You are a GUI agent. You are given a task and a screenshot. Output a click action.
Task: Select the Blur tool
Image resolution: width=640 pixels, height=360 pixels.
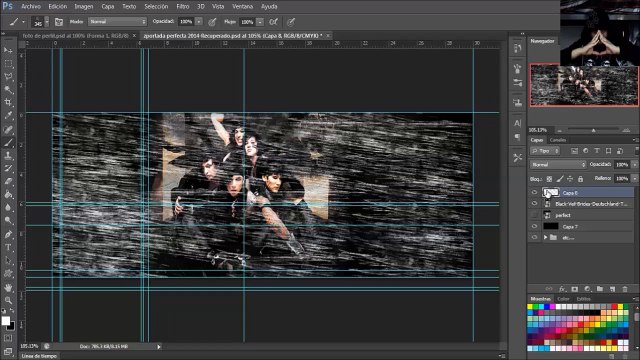[8, 207]
